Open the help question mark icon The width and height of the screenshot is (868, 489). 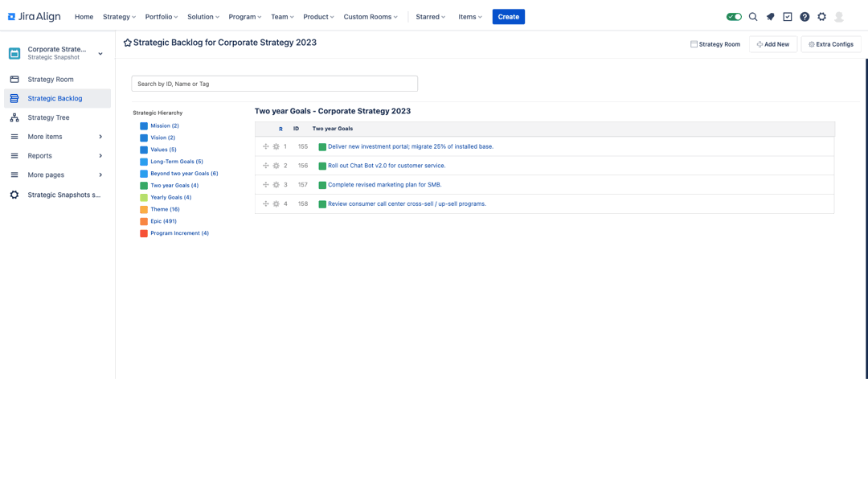[805, 16]
